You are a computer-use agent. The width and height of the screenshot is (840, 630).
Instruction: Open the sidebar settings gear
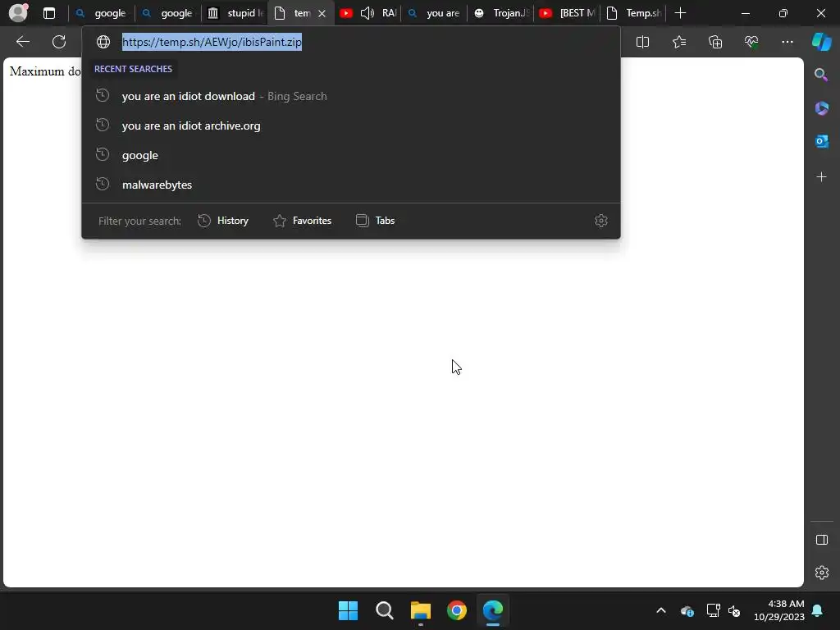tap(822, 573)
